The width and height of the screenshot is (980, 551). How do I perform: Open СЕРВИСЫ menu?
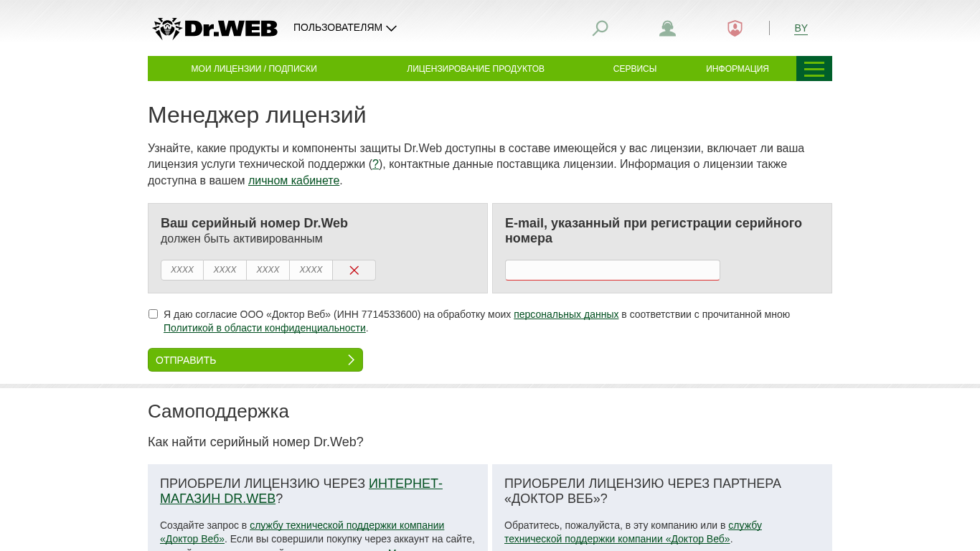tap(635, 69)
